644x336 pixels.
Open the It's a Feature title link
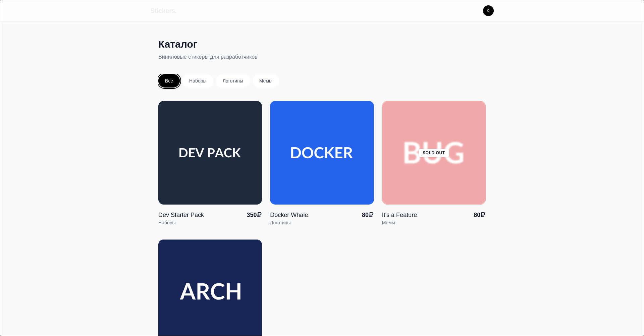399,215
